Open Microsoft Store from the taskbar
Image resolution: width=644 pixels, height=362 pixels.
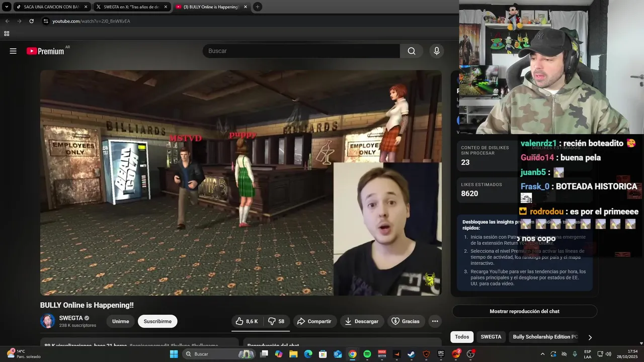323,354
